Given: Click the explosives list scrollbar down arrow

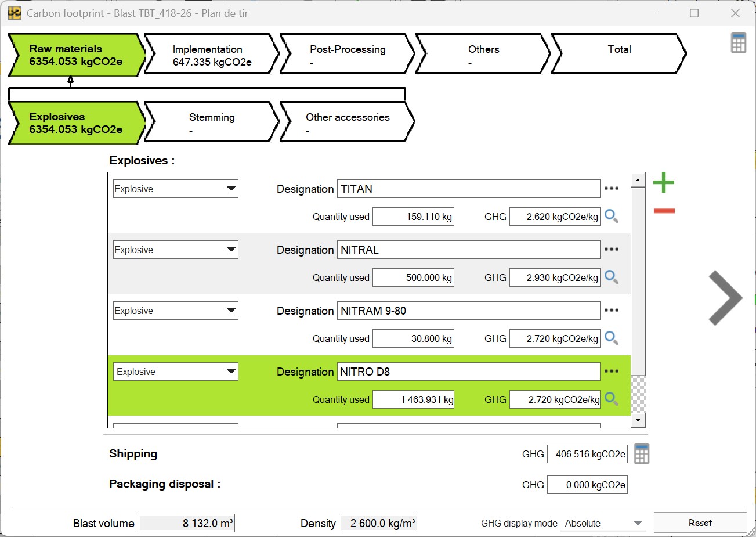Looking at the screenshot, I should tap(639, 420).
